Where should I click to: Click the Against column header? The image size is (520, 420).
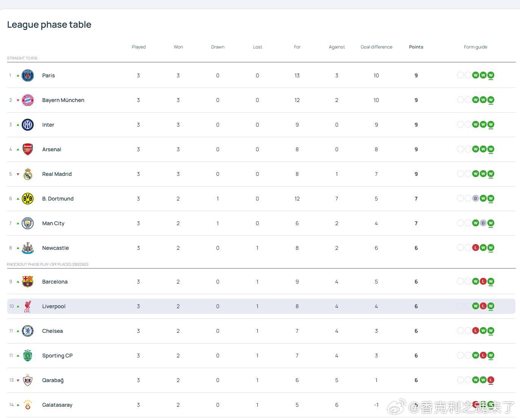coord(337,47)
